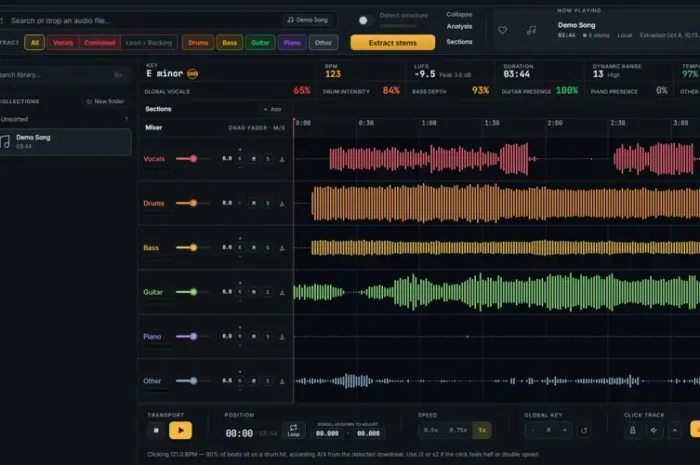Expand the Unsorted collection
The height and width of the screenshot is (465, 700).
tap(64, 119)
